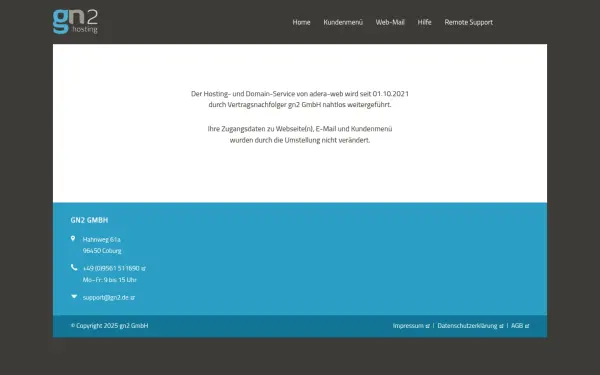Click the external-link icon after phone number
The width and height of the screenshot is (600, 375).
tap(143, 269)
